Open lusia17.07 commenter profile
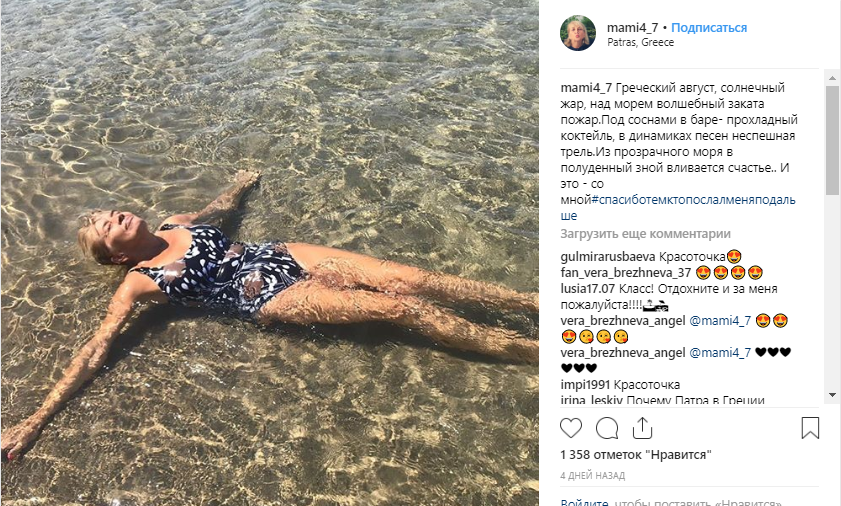Screen dimensions: 841x506 (x=587, y=289)
